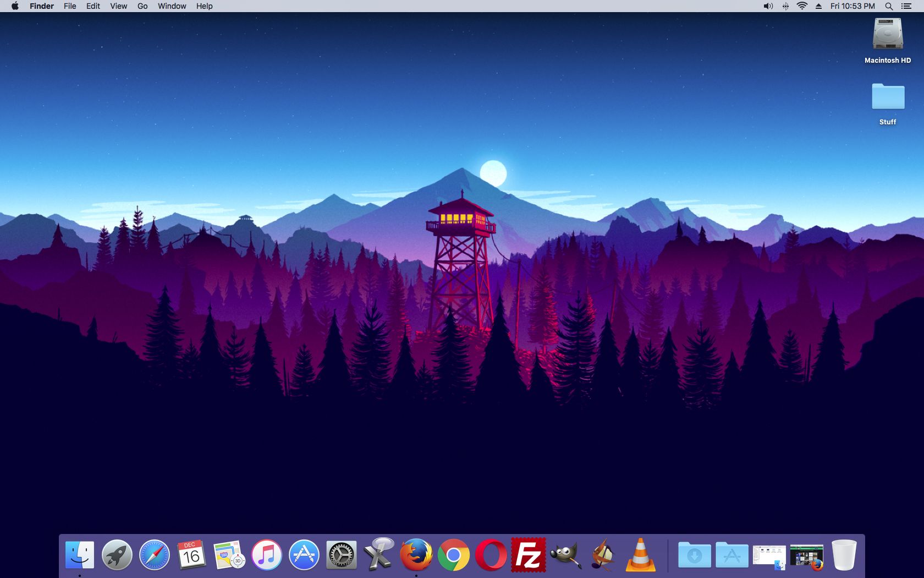Launch VLC traffic cone icon
The image size is (924, 578).
point(641,554)
